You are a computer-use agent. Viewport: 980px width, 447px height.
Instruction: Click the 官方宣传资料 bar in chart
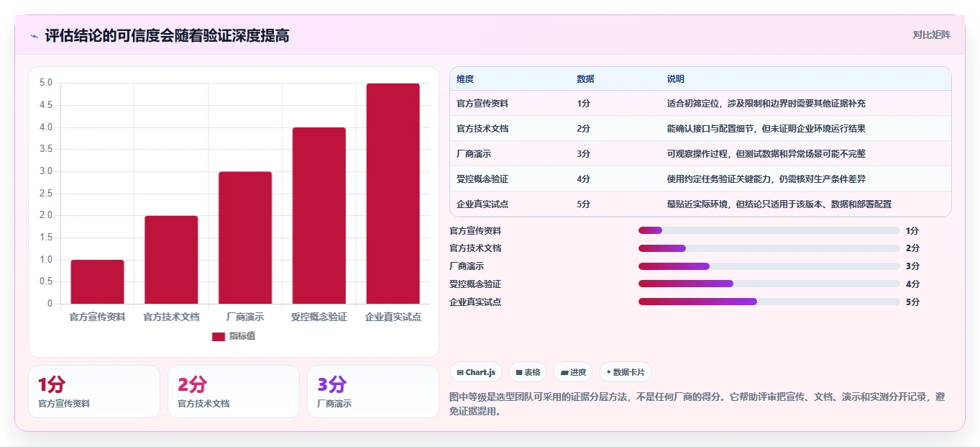97,282
